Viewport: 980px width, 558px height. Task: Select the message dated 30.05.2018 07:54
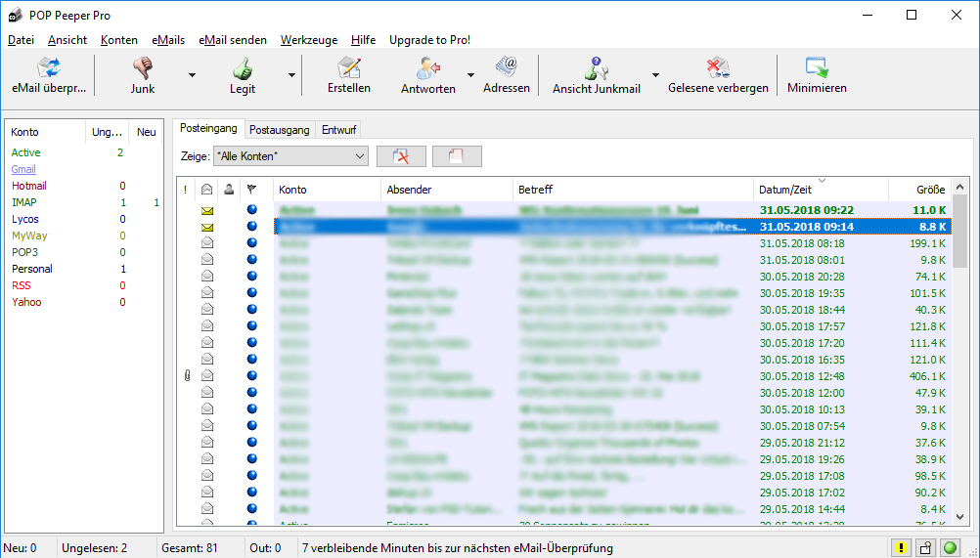tap(612, 426)
